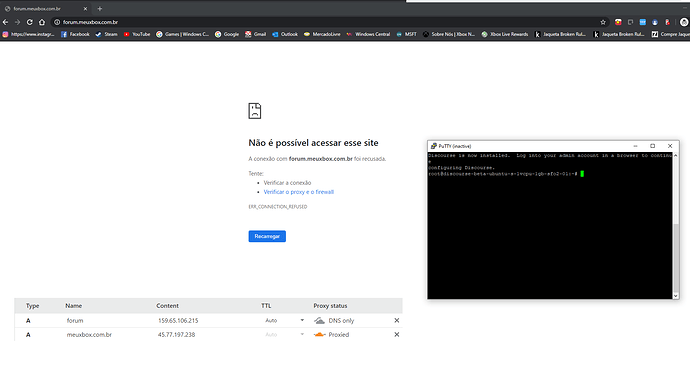The height and width of the screenshot is (371, 690).
Task: Click the Recarregar button
Action: tap(267, 236)
